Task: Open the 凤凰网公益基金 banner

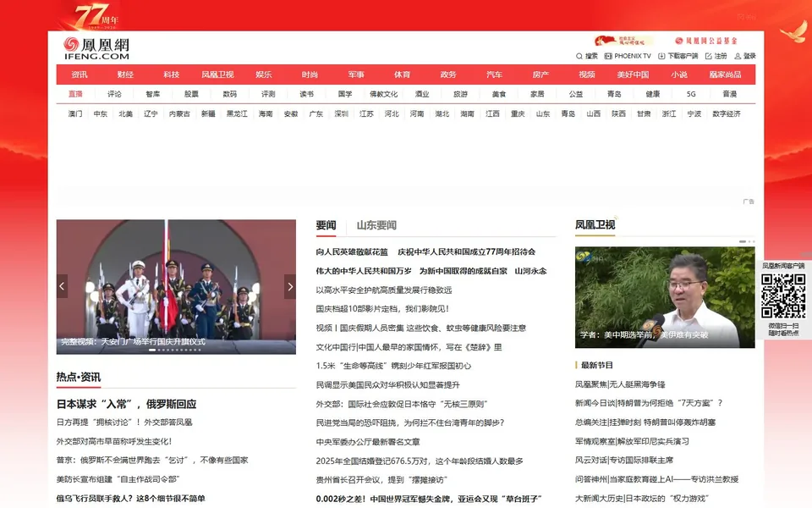Action: point(705,41)
